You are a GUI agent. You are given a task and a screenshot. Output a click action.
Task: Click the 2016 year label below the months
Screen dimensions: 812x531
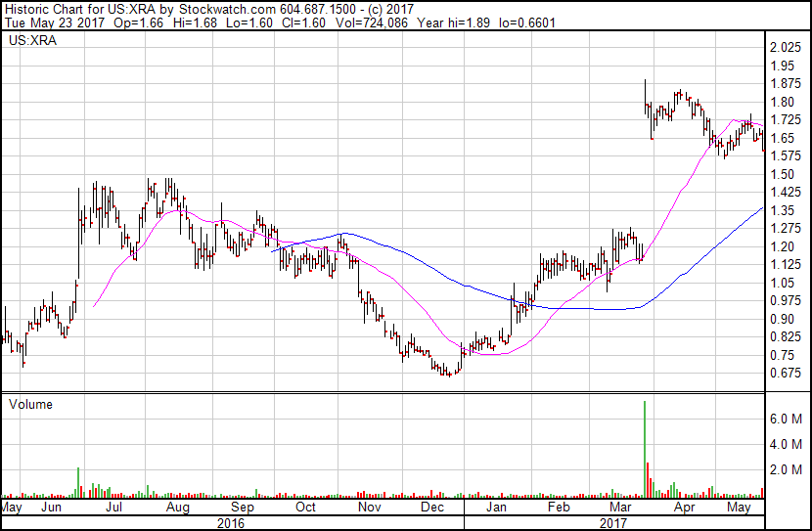pos(231,523)
